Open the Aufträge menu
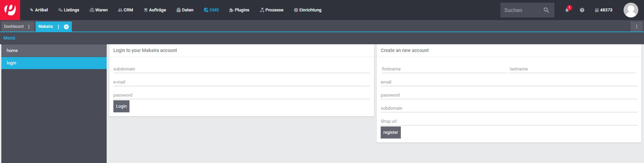This screenshot has width=644, height=163. [155, 10]
